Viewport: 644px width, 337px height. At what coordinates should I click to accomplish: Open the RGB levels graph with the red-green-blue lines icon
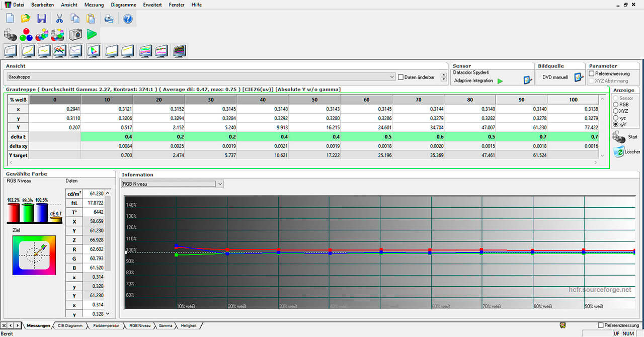click(60, 51)
